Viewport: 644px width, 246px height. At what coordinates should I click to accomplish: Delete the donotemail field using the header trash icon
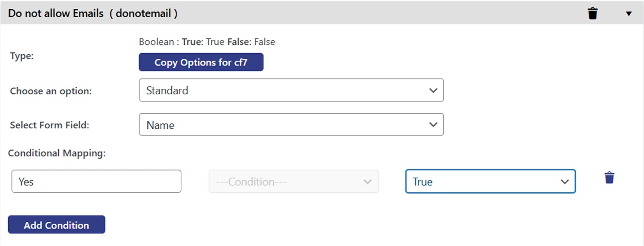pyautogui.click(x=593, y=13)
